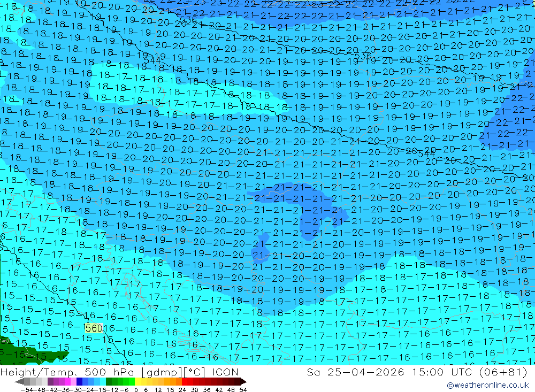Select the bright red swatch at 24
Viewport: 535px width, 392px height.
pos(185,381)
